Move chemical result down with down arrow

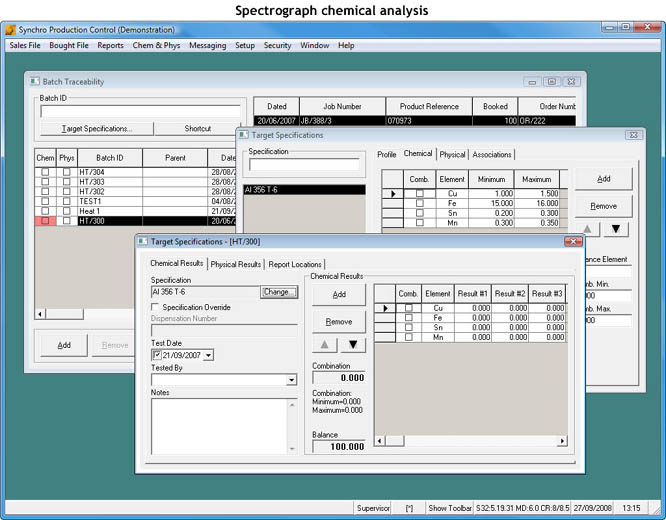pyautogui.click(x=353, y=345)
